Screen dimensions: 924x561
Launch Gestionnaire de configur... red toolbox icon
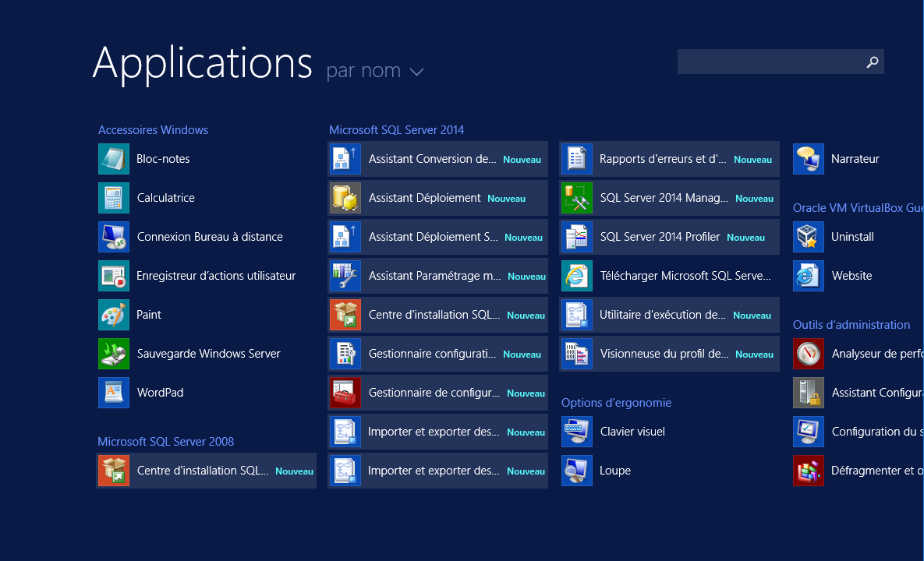pyautogui.click(x=345, y=393)
